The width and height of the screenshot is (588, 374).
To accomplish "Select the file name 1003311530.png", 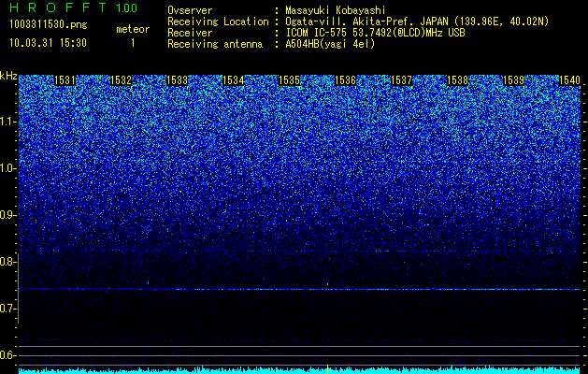I will [x=49, y=24].
